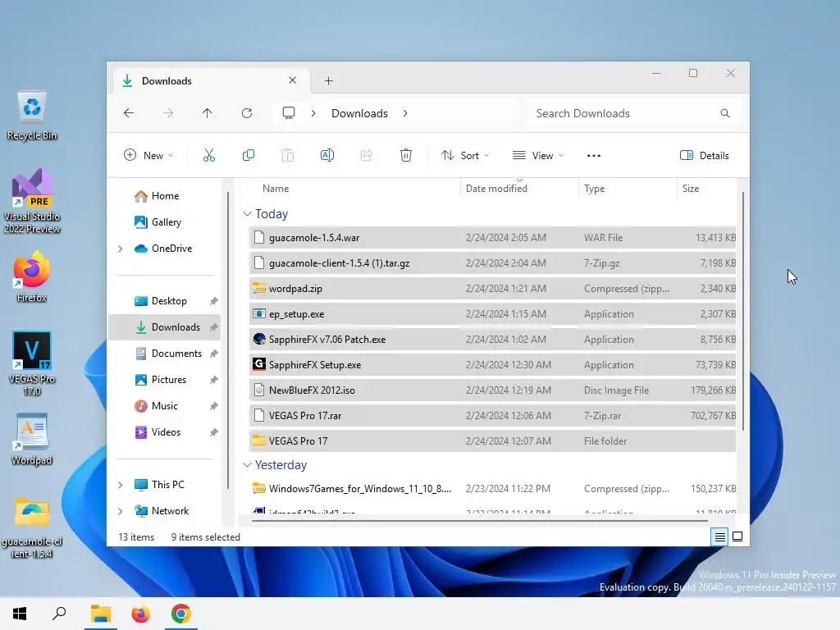Click in the Search Downloads field
Screen dimensions: 840x630
pyautogui.click(x=634, y=113)
